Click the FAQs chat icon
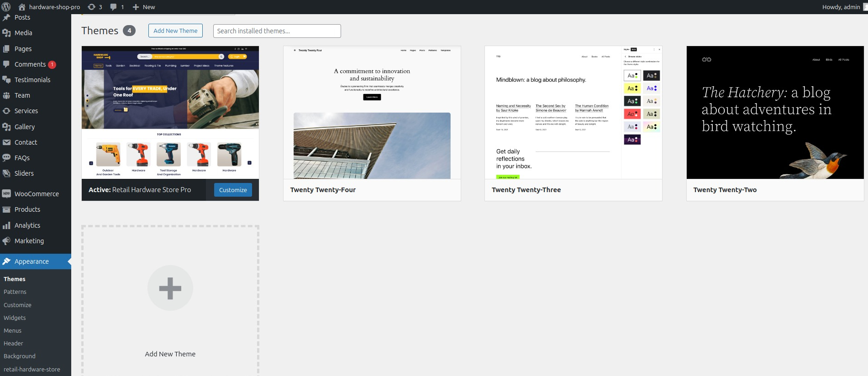The width and height of the screenshot is (868, 376). click(x=6, y=158)
